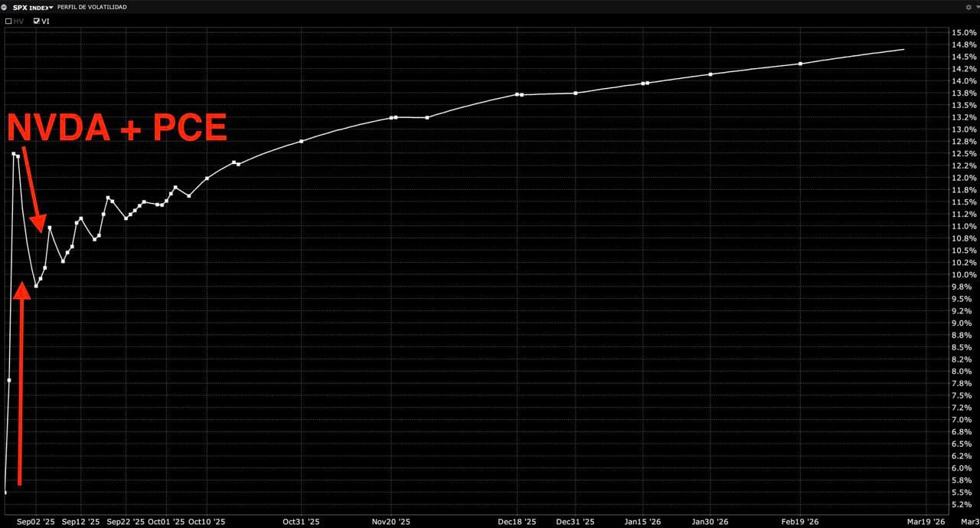Click the 5.2% y-axis label
Image resolution: width=980 pixels, height=528 pixels.
click(x=963, y=504)
